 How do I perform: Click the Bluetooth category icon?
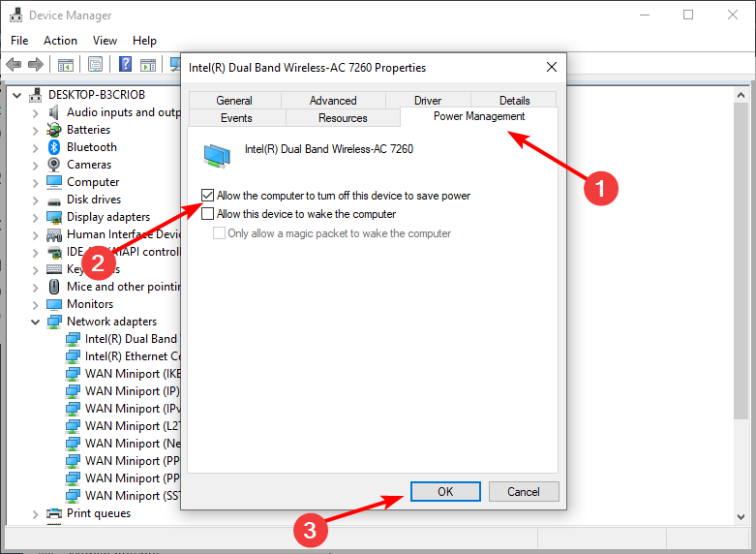coord(54,147)
